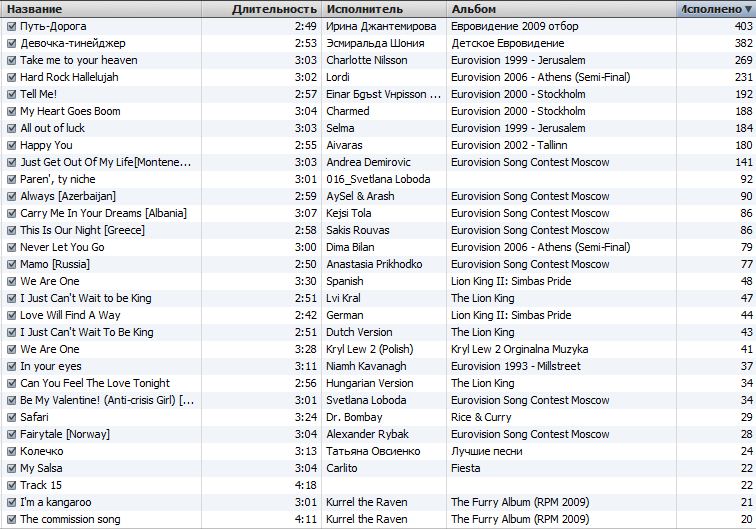Select In your eyes track

point(51,366)
